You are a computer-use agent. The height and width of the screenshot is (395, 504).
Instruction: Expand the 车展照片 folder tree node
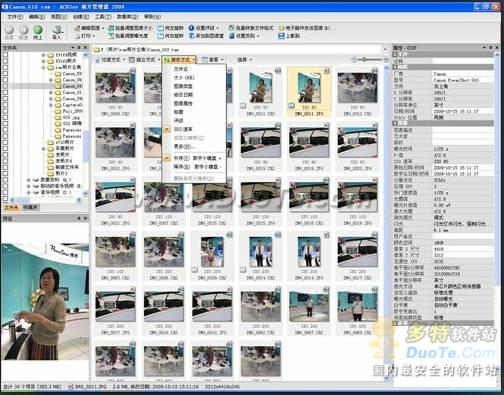[43, 148]
